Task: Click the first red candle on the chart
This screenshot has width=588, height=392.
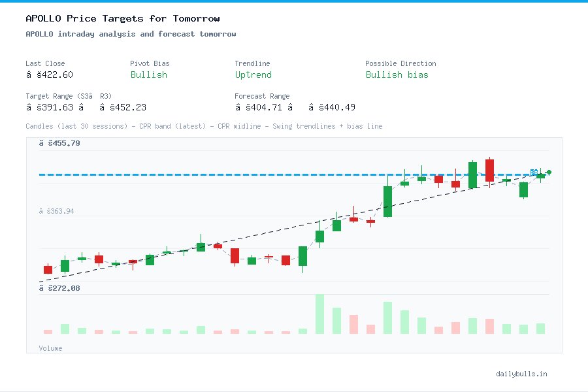Action: pyautogui.click(x=48, y=269)
